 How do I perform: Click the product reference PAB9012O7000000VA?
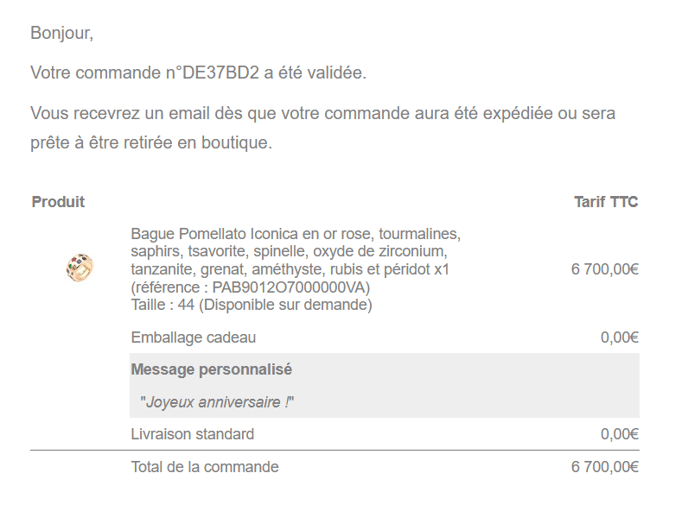coord(290,287)
